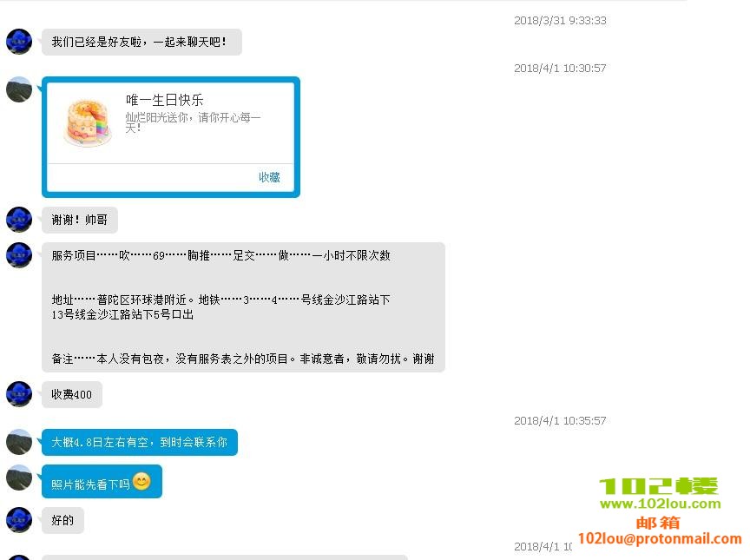Click the 谢谢！帅哥 message bubble
Screen dimensions: 750x560
[80, 220]
